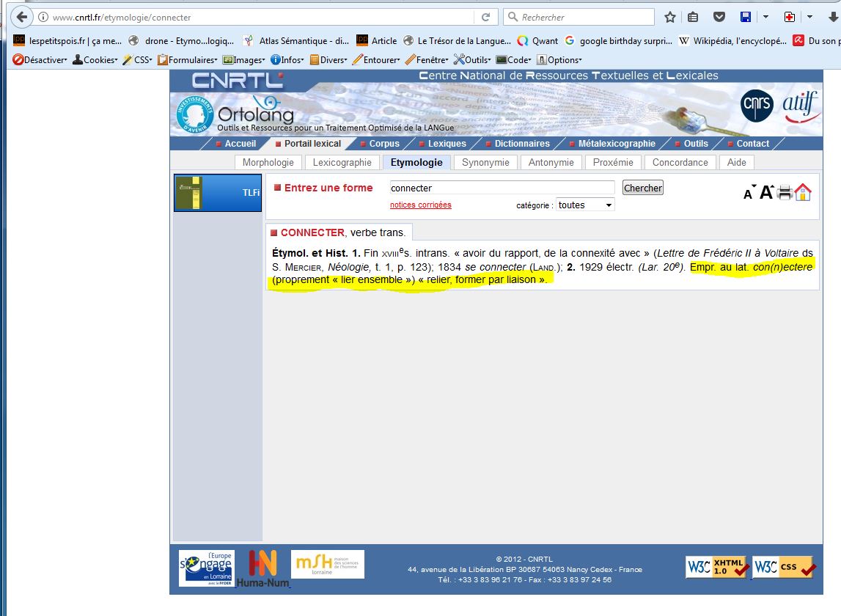Click the blue floppy disk save icon

click(746, 17)
